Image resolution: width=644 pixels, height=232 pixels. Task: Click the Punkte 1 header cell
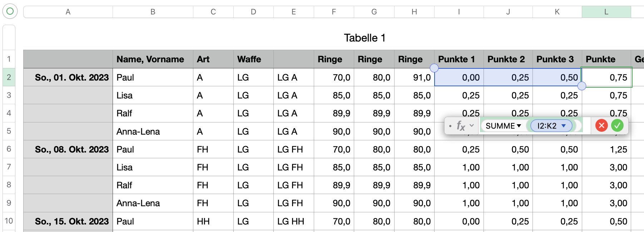tap(456, 59)
